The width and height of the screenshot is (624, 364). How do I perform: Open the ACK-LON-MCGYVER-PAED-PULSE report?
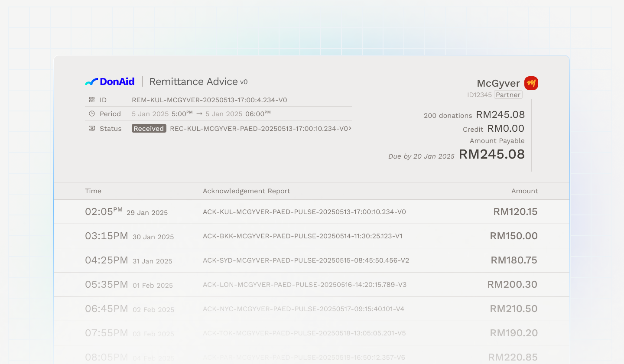(x=305, y=285)
